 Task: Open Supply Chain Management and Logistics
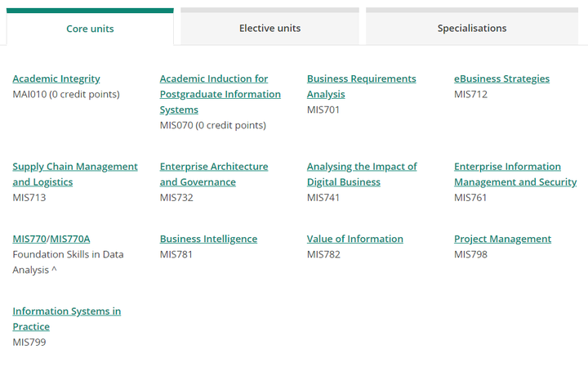(75, 174)
